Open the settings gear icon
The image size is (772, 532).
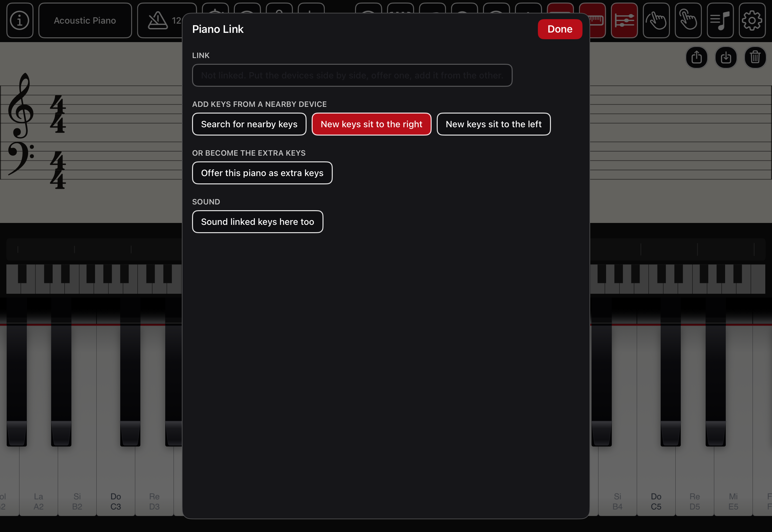[x=752, y=20]
